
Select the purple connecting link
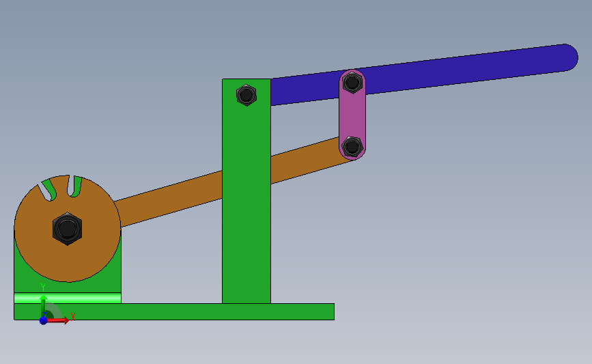(352, 115)
